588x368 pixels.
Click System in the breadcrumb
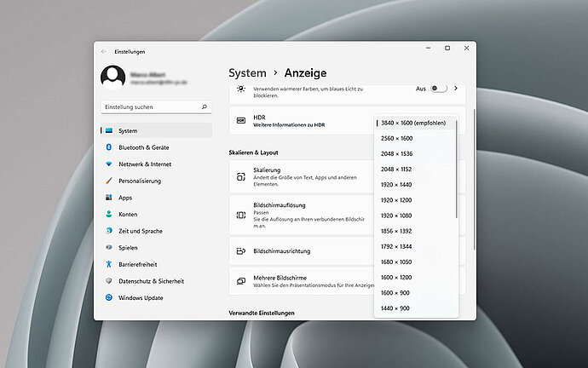pos(247,72)
